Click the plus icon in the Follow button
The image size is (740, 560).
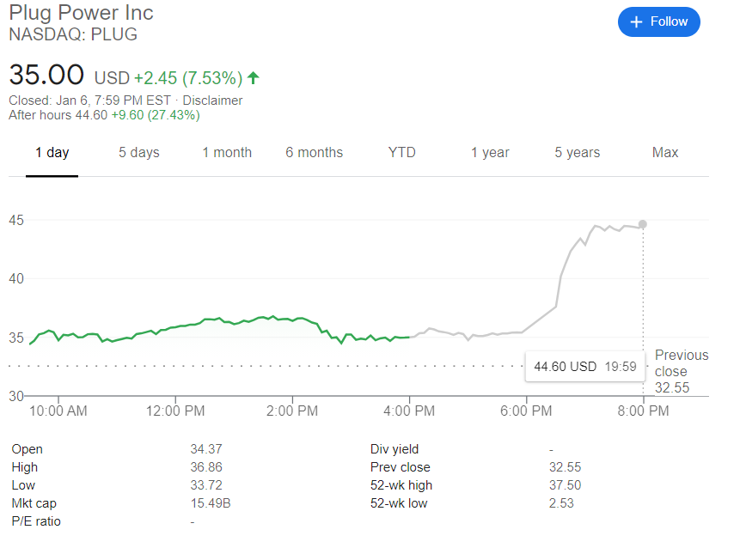pos(636,21)
